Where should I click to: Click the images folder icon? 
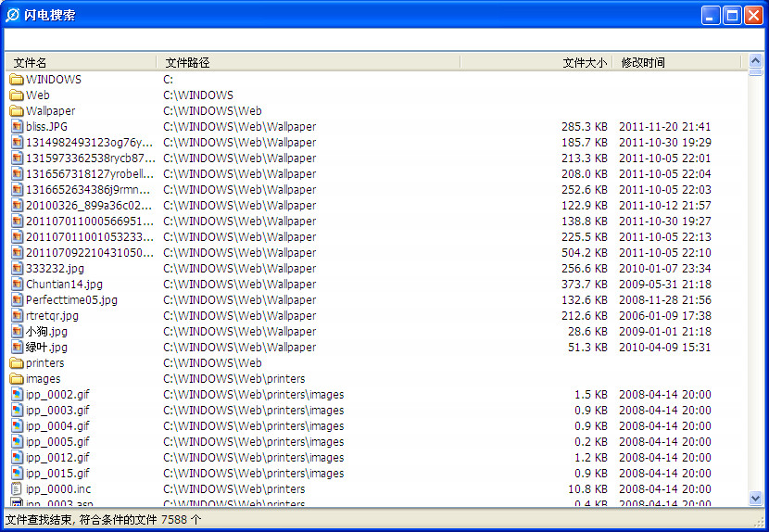point(17,379)
